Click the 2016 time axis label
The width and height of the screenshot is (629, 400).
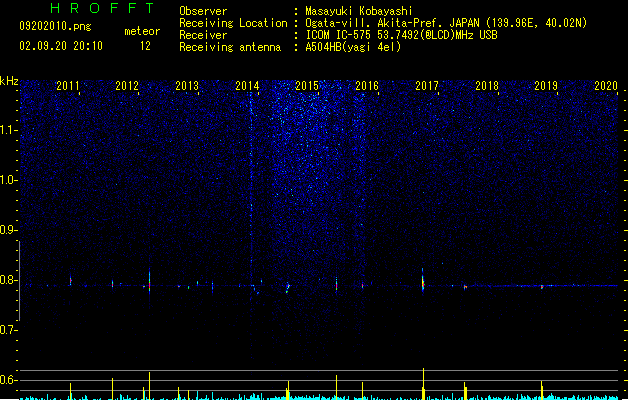pos(367,86)
